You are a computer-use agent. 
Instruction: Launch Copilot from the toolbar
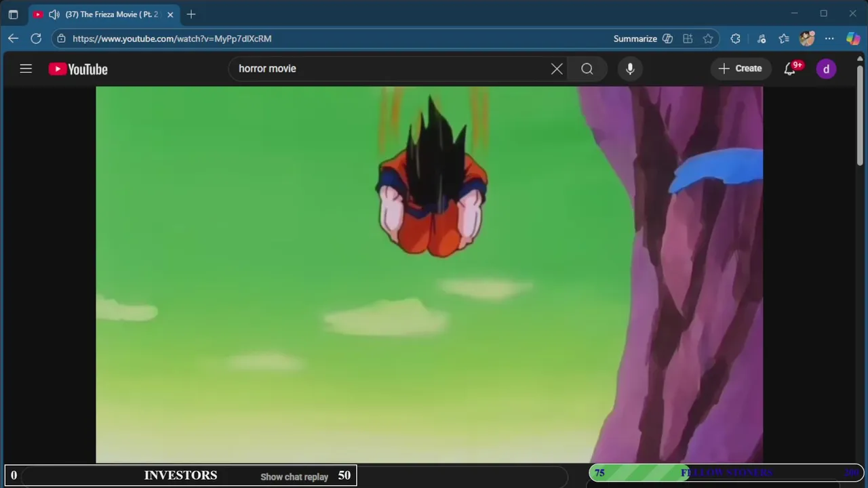pyautogui.click(x=853, y=39)
